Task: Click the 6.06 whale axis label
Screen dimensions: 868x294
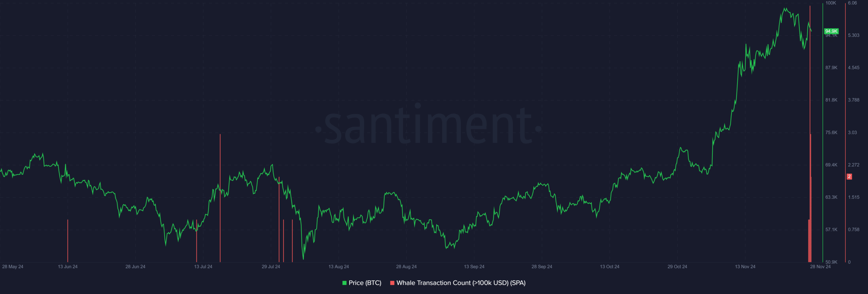Action: point(852,3)
